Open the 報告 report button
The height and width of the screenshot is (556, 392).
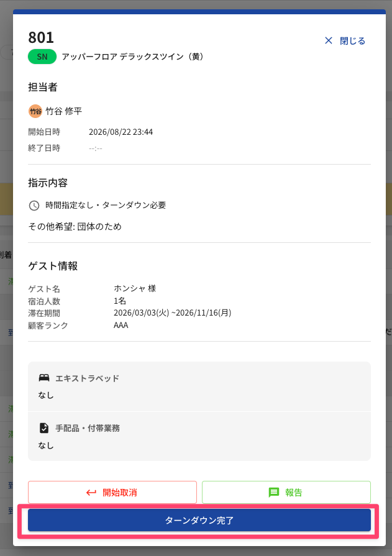pyautogui.click(x=286, y=492)
